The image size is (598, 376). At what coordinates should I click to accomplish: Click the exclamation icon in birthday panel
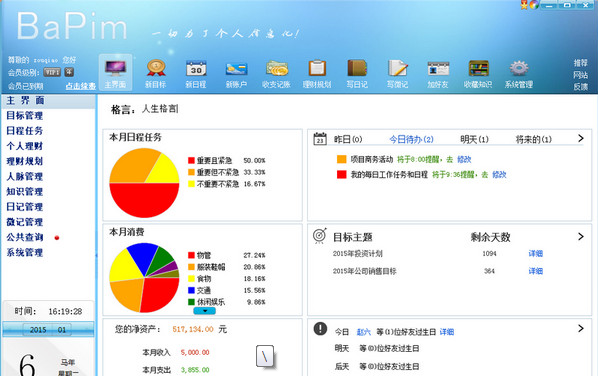320,328
